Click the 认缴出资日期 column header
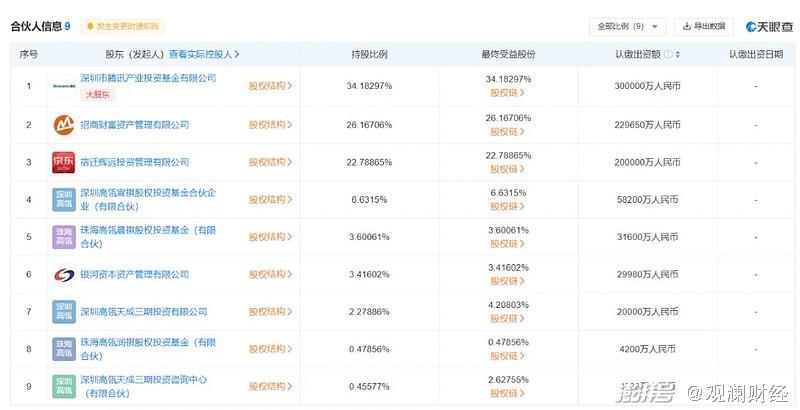This screenshot has height=410, width=800. [756, 54]
